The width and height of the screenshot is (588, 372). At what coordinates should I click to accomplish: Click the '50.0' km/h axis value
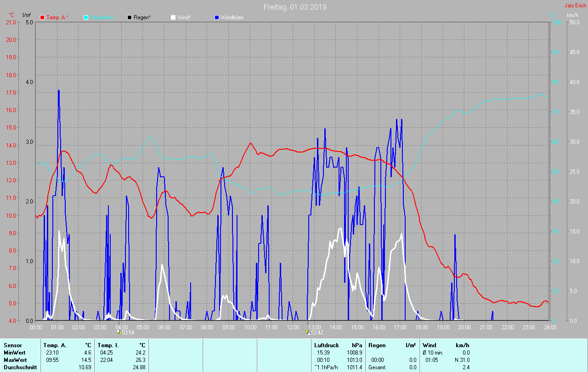[574, 23]
